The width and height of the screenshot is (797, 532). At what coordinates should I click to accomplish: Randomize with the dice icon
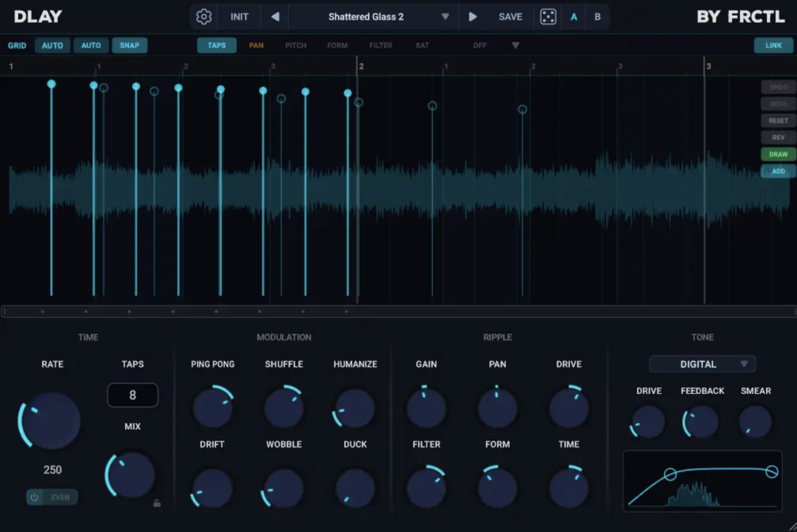pos(548,17)
